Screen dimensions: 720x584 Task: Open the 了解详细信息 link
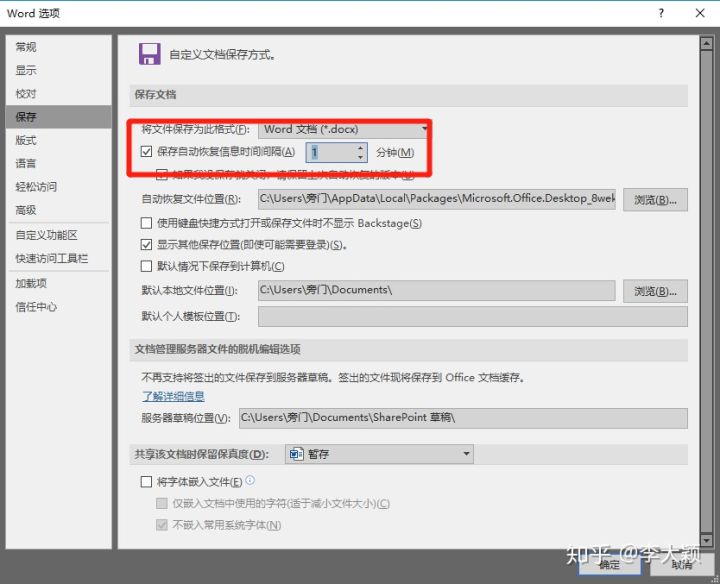(x=173, y=396)
